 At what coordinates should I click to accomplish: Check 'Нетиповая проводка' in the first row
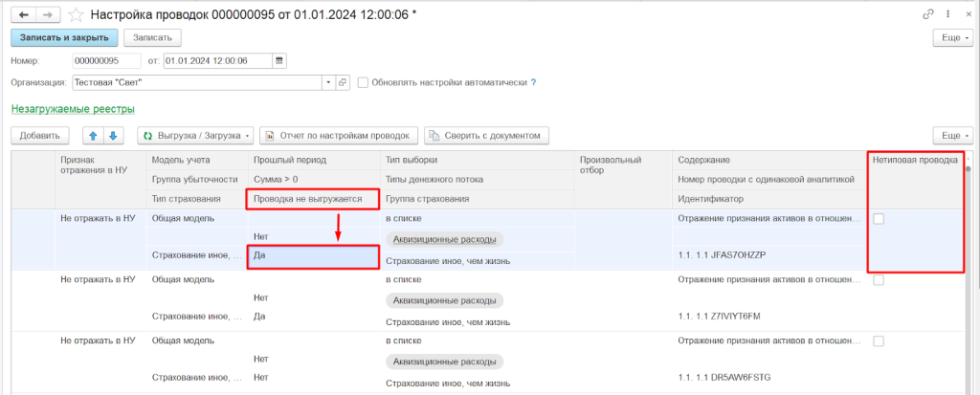coord(879,219)
